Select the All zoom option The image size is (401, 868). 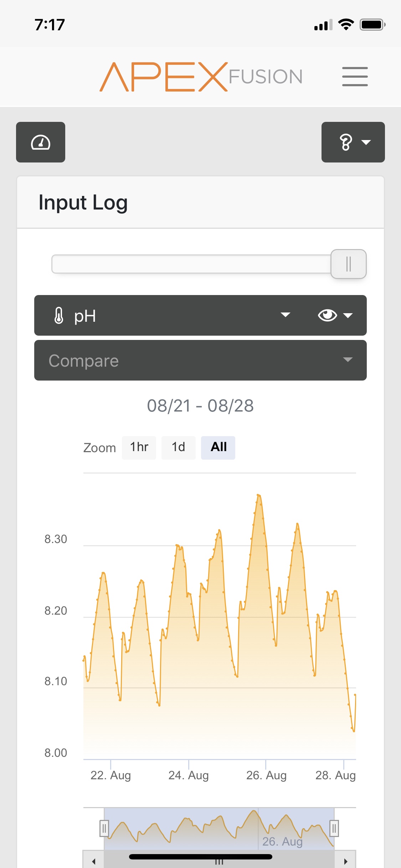tap(218, 448)
